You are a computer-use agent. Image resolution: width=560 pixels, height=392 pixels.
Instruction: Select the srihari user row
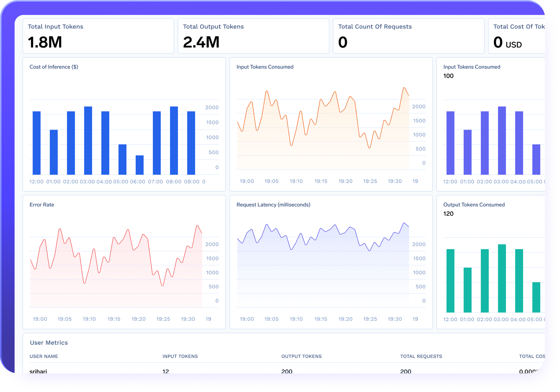coord(38,371)
